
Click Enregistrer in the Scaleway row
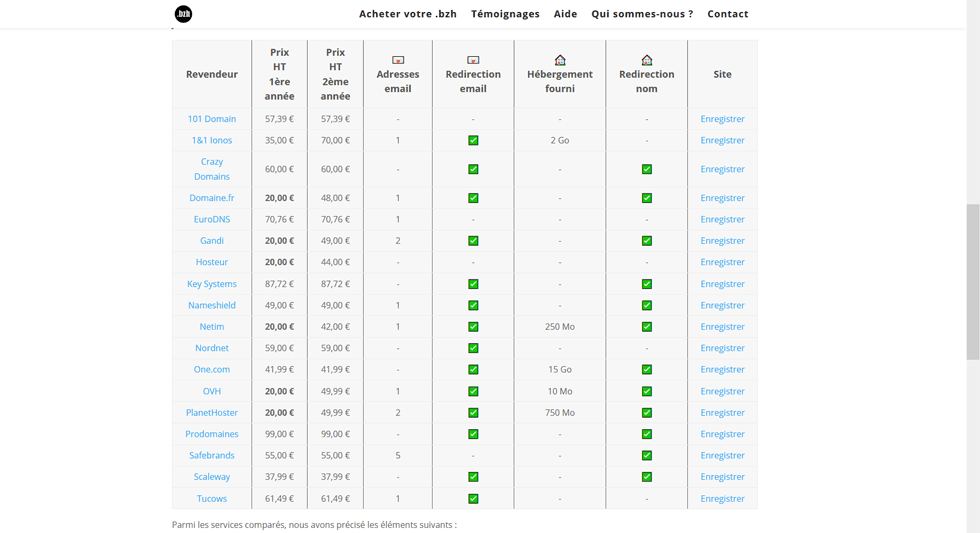pos(722,477)
